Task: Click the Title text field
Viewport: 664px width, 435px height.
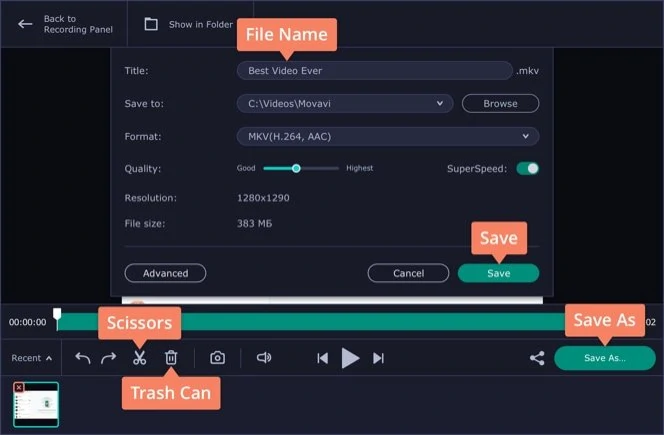Action: [x=374, y=71]
